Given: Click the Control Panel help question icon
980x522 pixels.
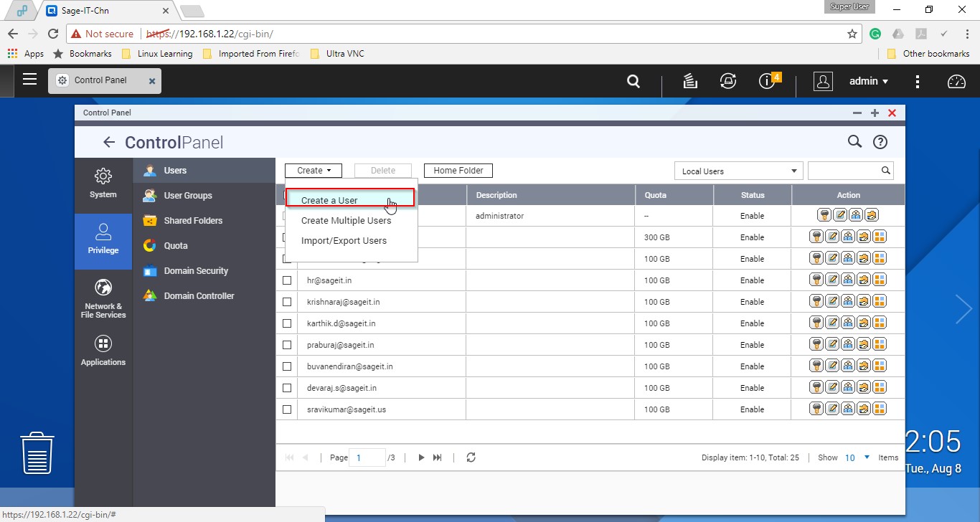Looking at the screenshot, I should coord(880,142).
